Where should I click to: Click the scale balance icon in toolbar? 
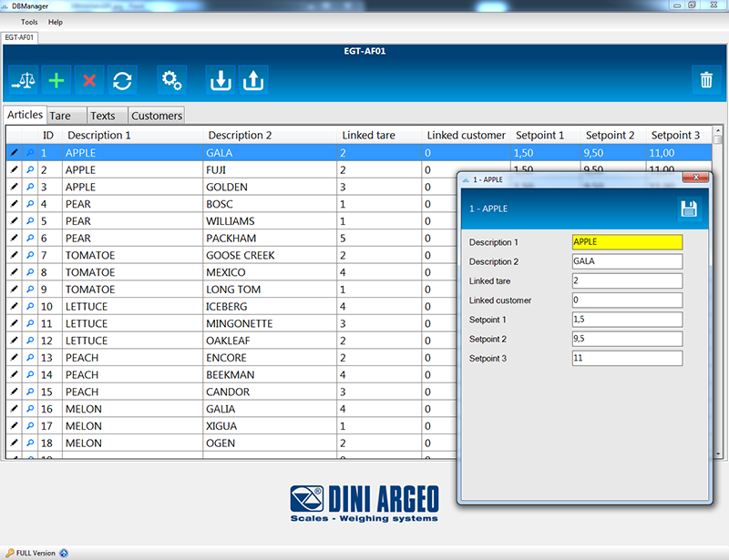(x=24, y=80)
